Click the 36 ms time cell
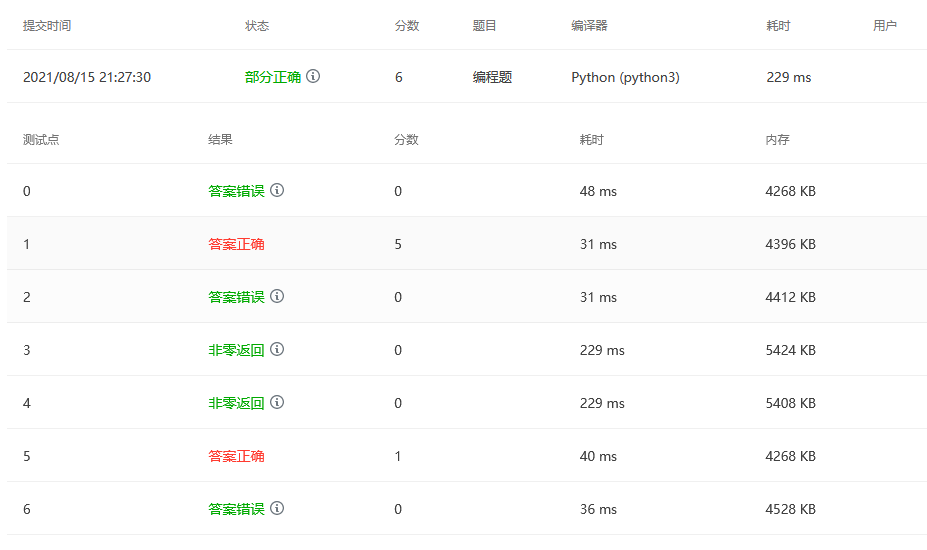 (598, 509)
